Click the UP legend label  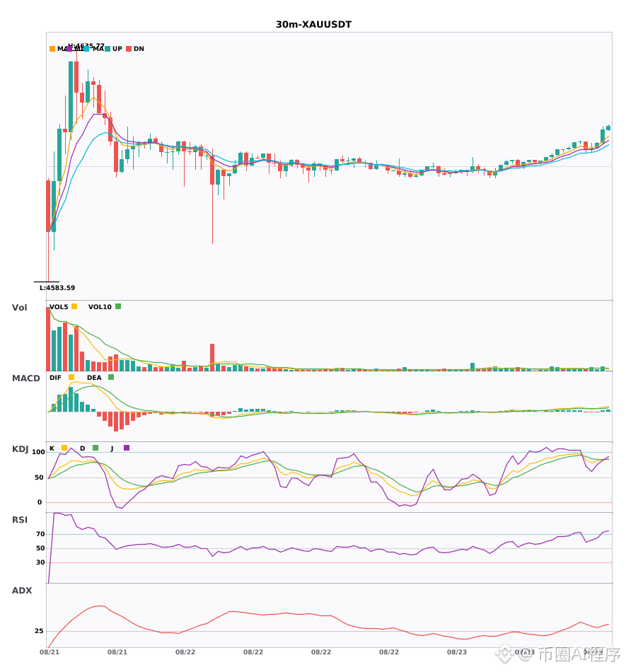117,49
